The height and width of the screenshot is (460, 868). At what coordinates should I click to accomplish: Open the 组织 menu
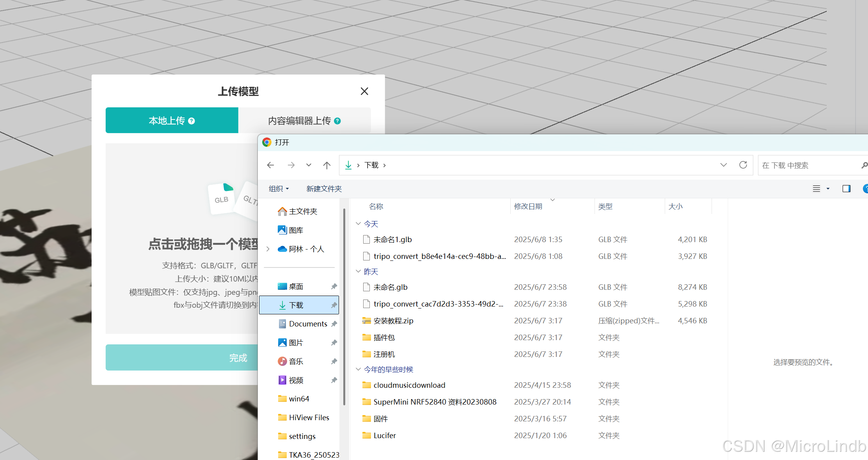(279, 189)
